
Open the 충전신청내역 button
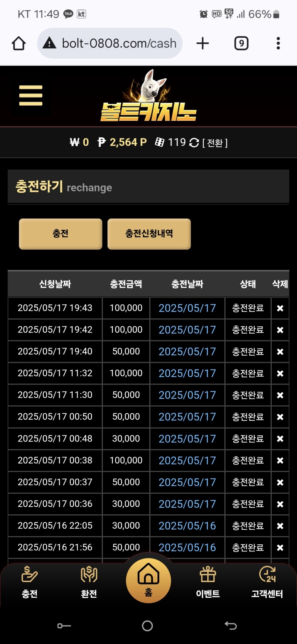coord(149,234)
